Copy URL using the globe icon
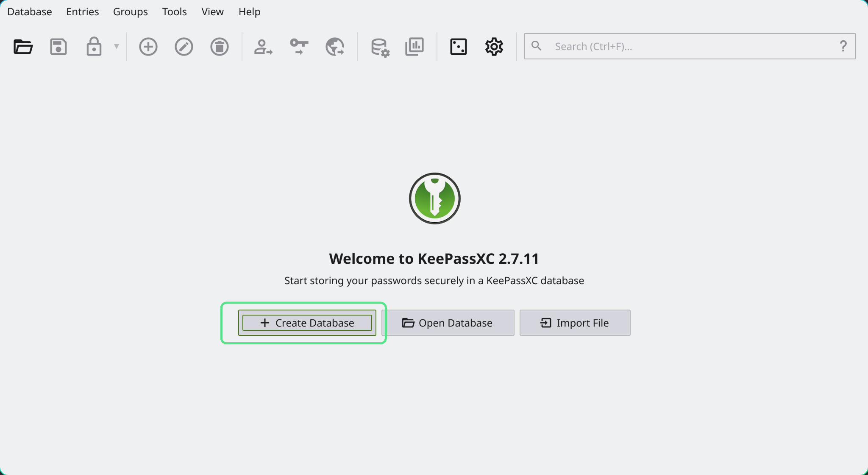This screenshot has width=868, height=475. click(x=335, y=47)
